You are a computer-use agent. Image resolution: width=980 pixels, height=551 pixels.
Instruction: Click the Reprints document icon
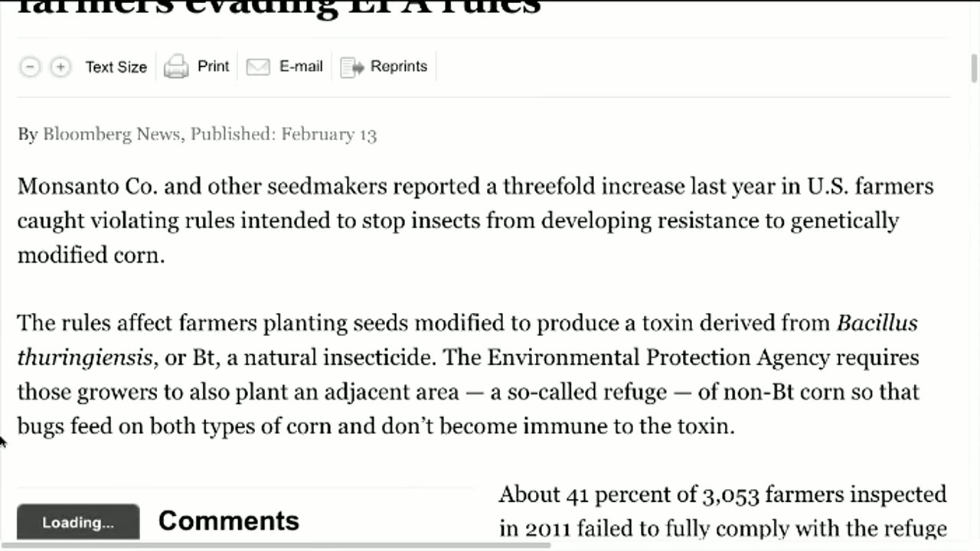click(x=352, y=67)
